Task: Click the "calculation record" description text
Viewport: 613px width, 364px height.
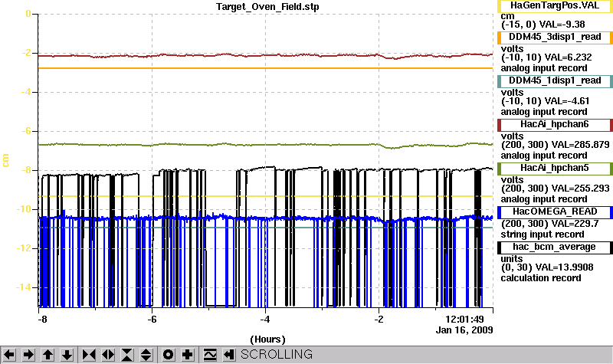Action: 541,278
